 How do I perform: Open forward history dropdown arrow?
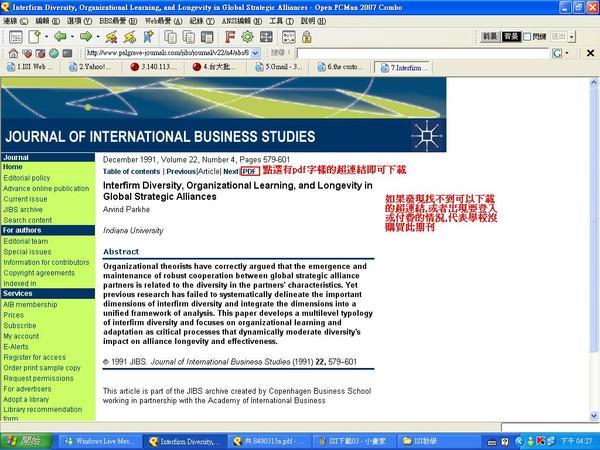[98, 37]
